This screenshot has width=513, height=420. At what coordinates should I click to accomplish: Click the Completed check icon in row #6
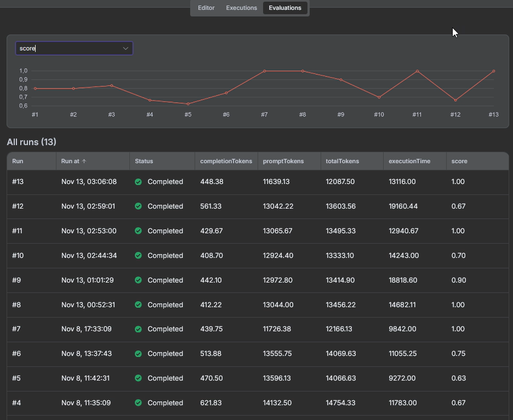(138, 354)
